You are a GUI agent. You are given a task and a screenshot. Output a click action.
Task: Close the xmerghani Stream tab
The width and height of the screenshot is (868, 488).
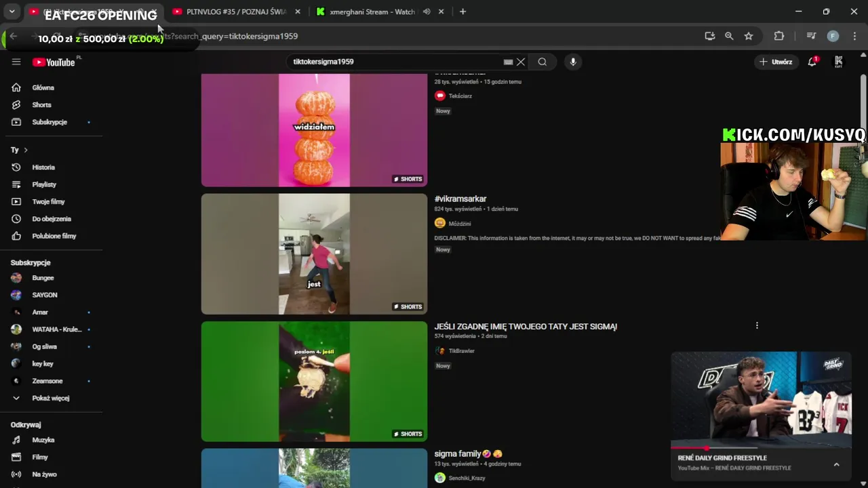point(441,12)
